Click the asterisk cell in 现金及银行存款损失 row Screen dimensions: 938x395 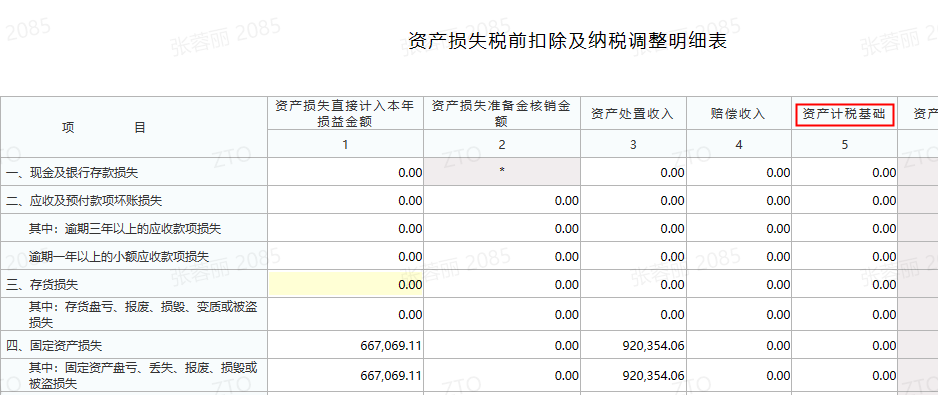(501, 172)
